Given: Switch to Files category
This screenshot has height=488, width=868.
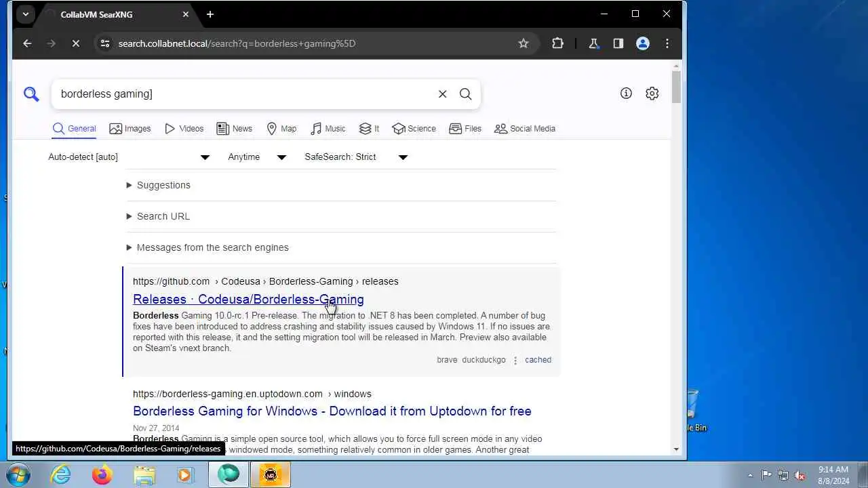Looking at the screenshot, I should click(x=465, y=129).
